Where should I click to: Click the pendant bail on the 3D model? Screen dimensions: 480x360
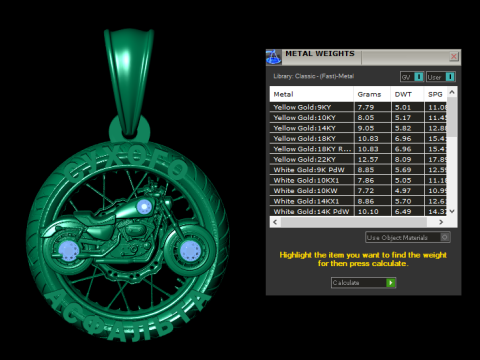tap(129, 82)
